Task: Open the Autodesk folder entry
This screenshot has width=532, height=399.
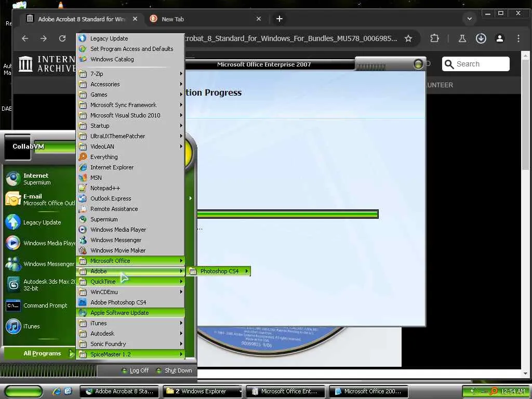Action: [130, 334]
